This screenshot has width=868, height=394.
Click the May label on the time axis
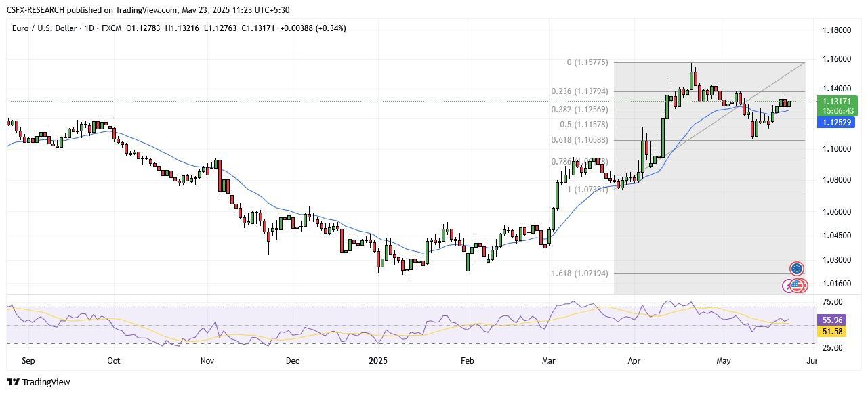[x=723, y=361]
